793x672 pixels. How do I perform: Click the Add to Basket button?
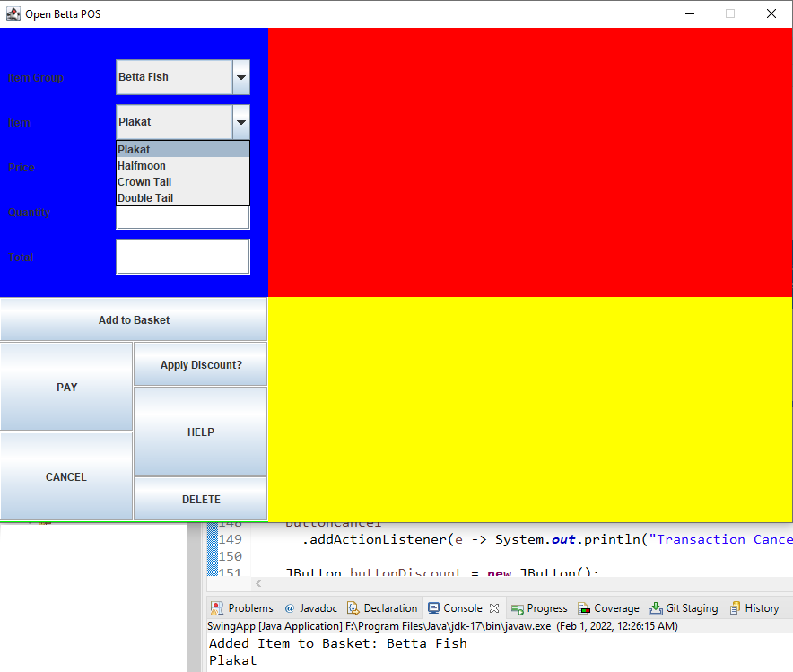tap(134, 319)
